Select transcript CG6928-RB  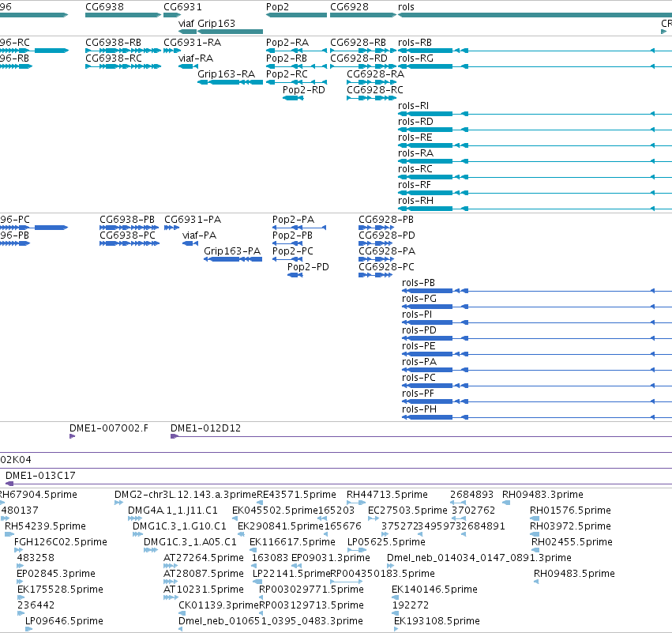(x=358, y=43)
